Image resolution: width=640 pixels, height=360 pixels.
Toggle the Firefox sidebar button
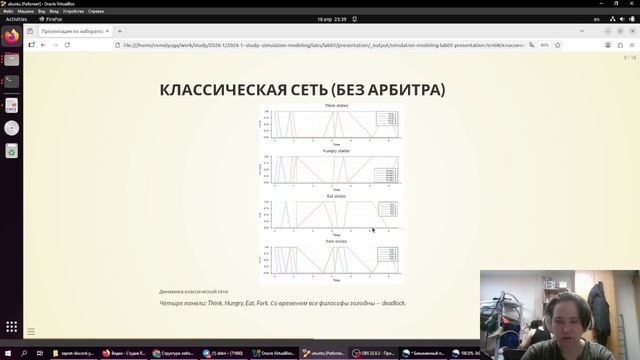(31, 45)
